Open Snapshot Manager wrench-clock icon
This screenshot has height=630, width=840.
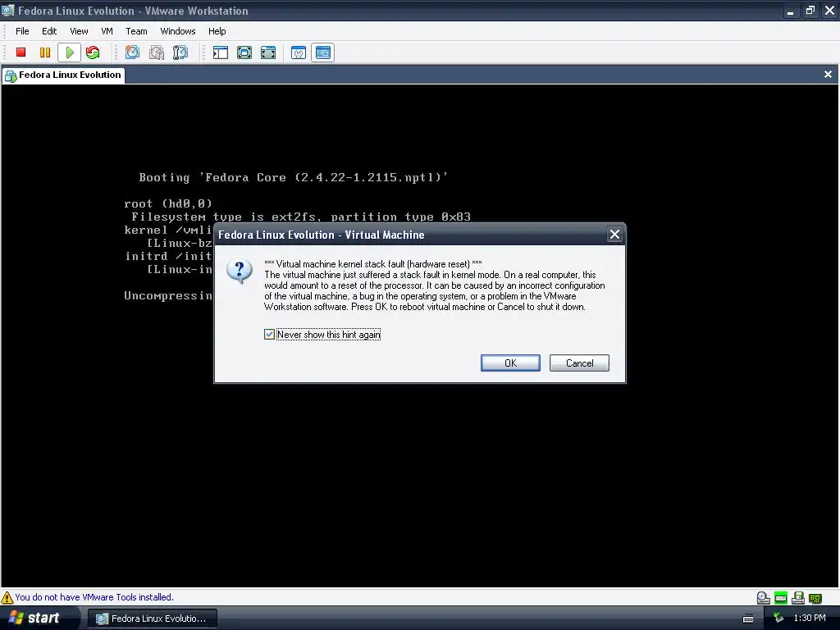(180, 52)
